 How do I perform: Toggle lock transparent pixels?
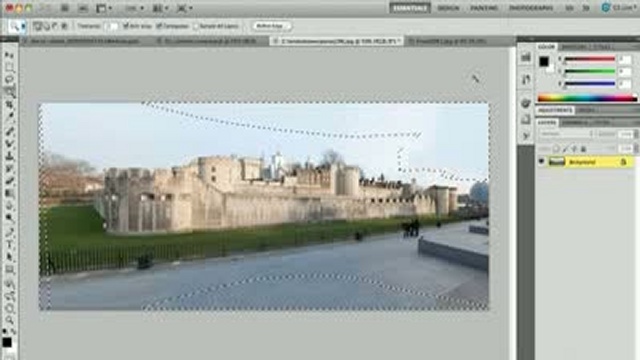coord(556,149)
